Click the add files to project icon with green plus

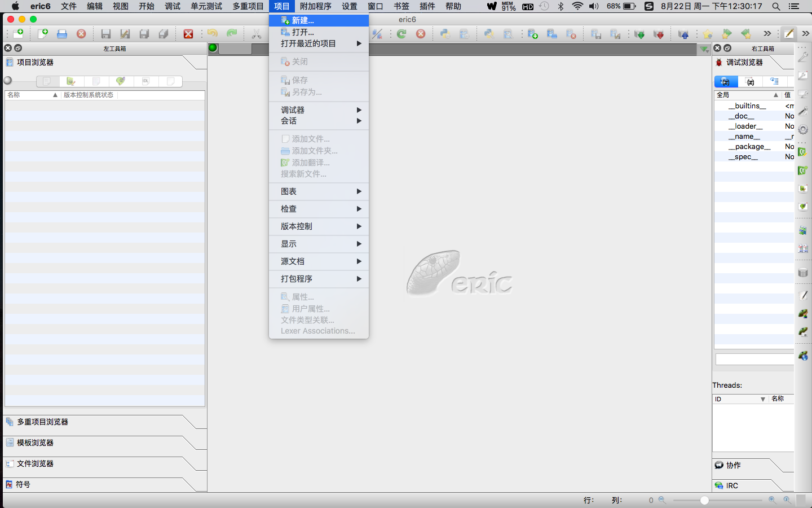click(x=533, y=34)
